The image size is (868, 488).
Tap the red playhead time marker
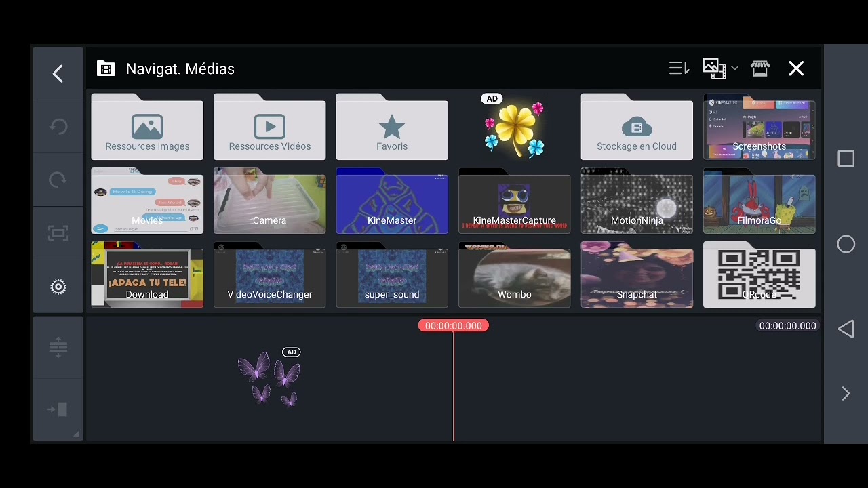click(454, 326)
